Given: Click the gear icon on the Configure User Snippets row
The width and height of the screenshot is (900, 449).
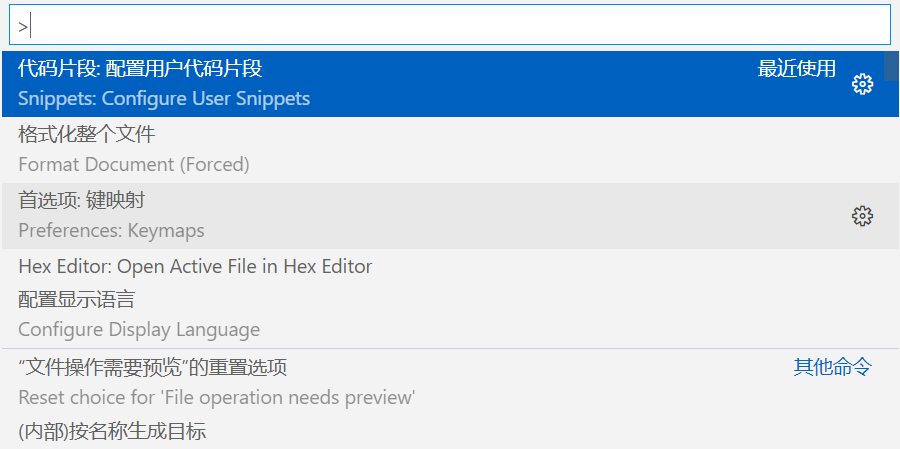Looking at the screenshot, I should click(862, 84).
